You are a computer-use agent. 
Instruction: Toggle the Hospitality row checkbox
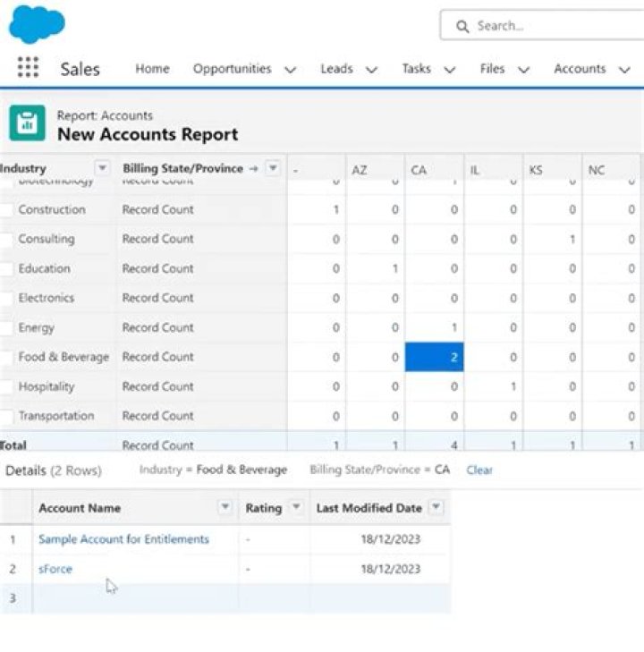(x=6, y=387)
